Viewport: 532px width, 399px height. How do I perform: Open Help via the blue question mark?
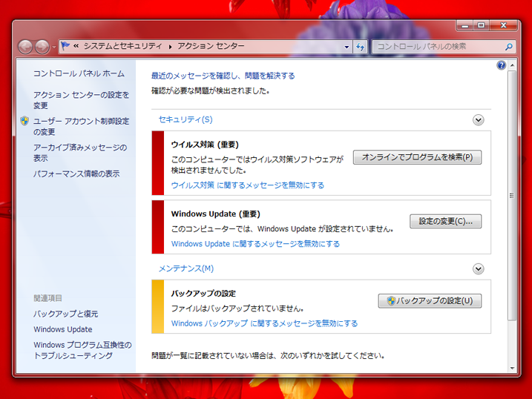click(501, 65)
